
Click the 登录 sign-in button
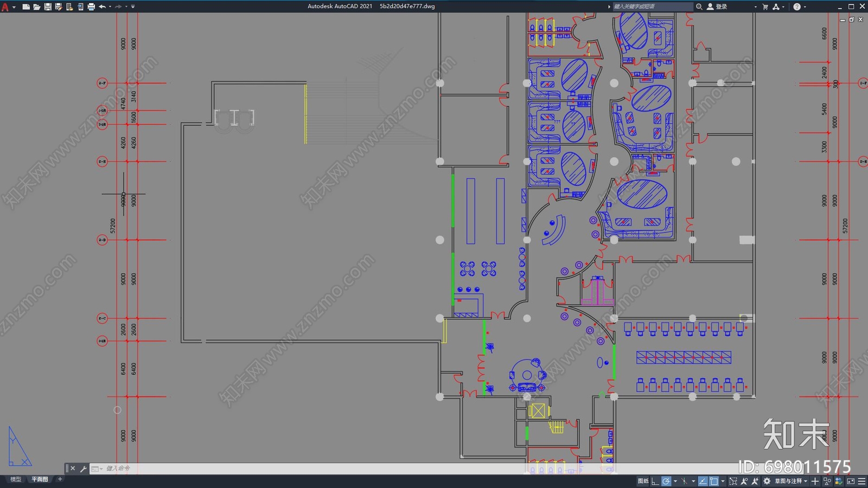717,7
